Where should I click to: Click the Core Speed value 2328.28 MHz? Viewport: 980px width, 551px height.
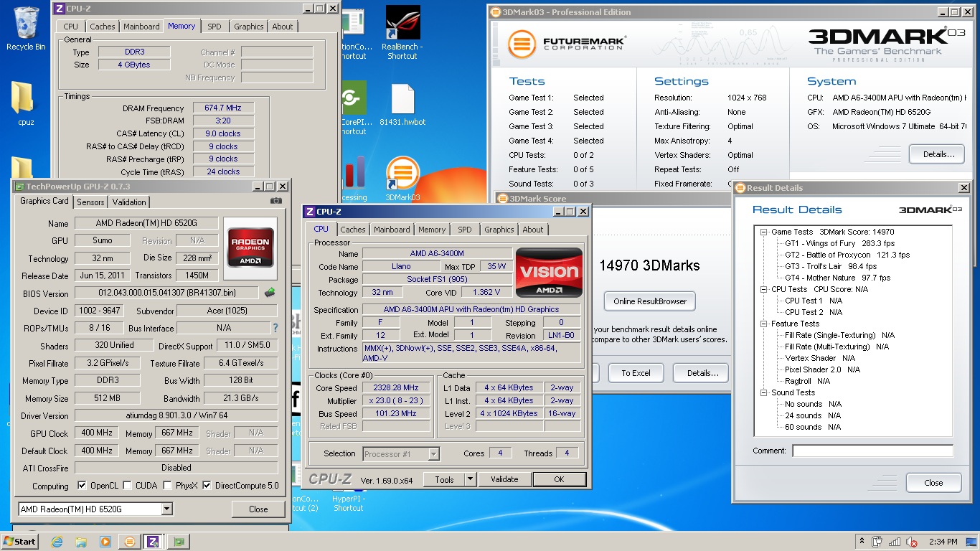coord(395,387)
